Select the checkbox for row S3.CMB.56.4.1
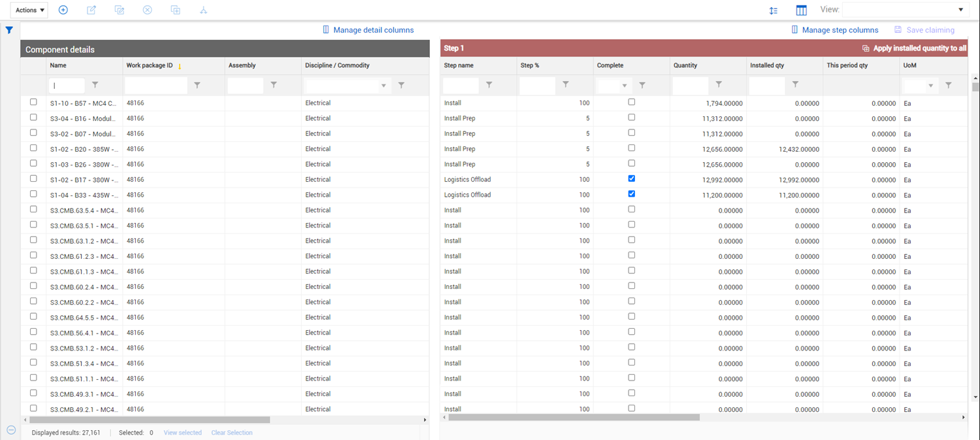 pyautogui.click(x=33, y=332)
